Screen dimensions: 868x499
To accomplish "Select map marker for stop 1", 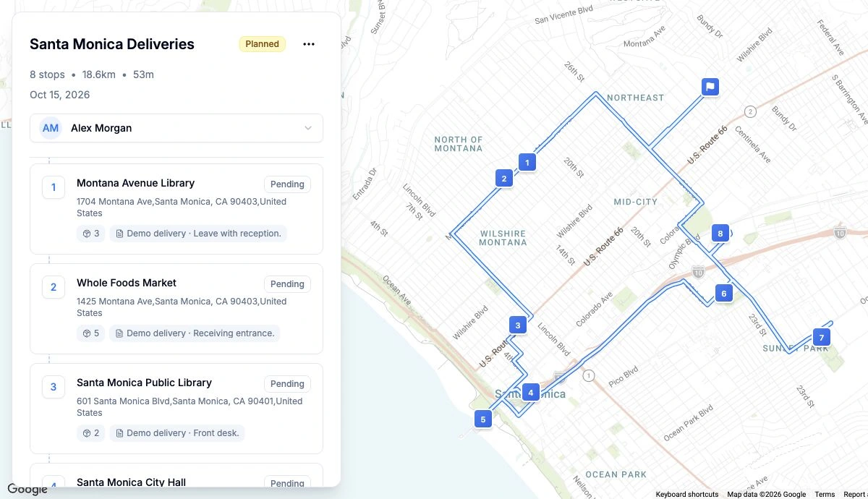I will [x=527, y=162].
